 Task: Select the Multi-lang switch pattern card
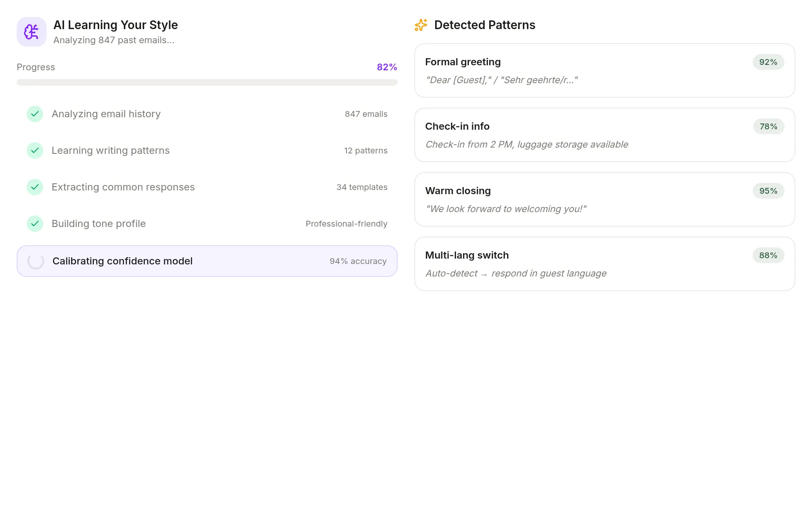coord(605,264)
